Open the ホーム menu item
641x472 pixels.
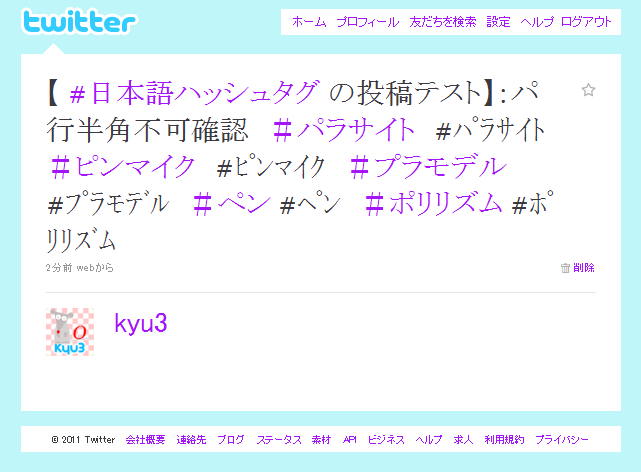tap(309, 22)
